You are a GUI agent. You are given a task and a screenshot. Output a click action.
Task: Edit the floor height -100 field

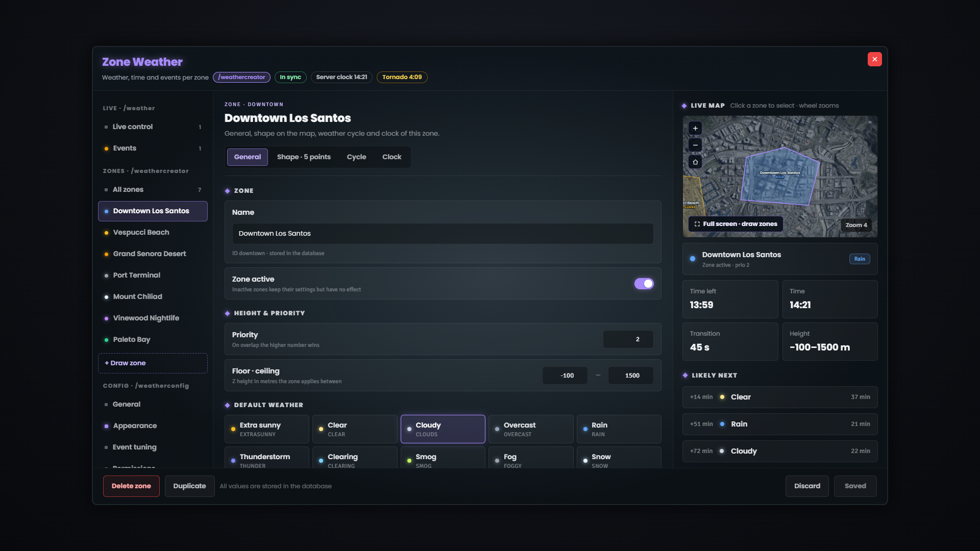tap(565, 375)
